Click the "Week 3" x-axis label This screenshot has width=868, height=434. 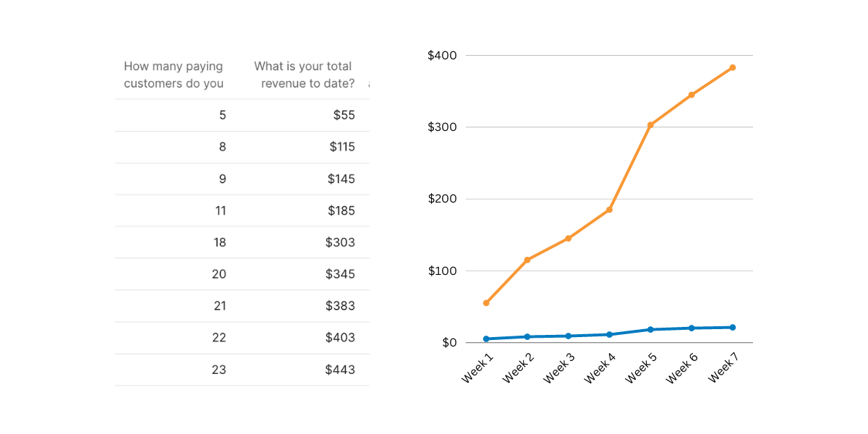[559, 367]
